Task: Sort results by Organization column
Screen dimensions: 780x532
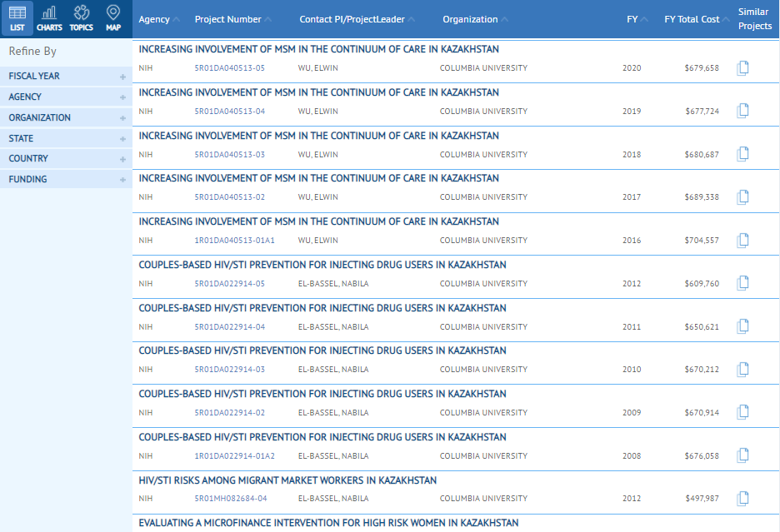Action: click(476, 19)
